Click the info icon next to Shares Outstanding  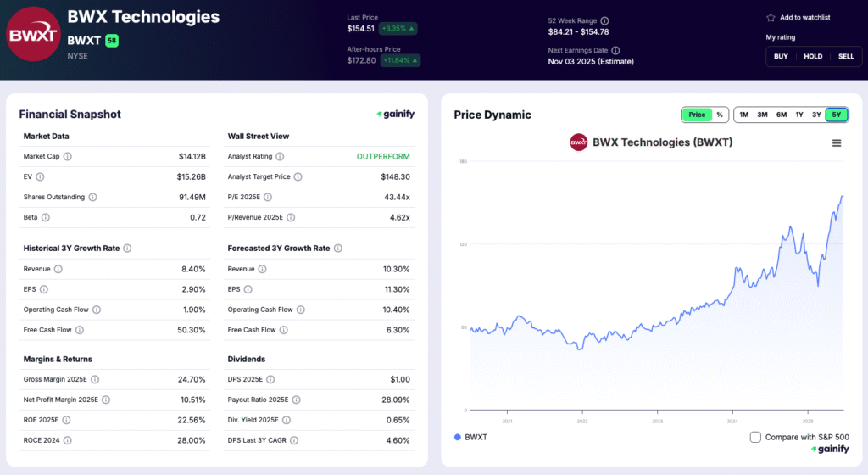(93, 197)
